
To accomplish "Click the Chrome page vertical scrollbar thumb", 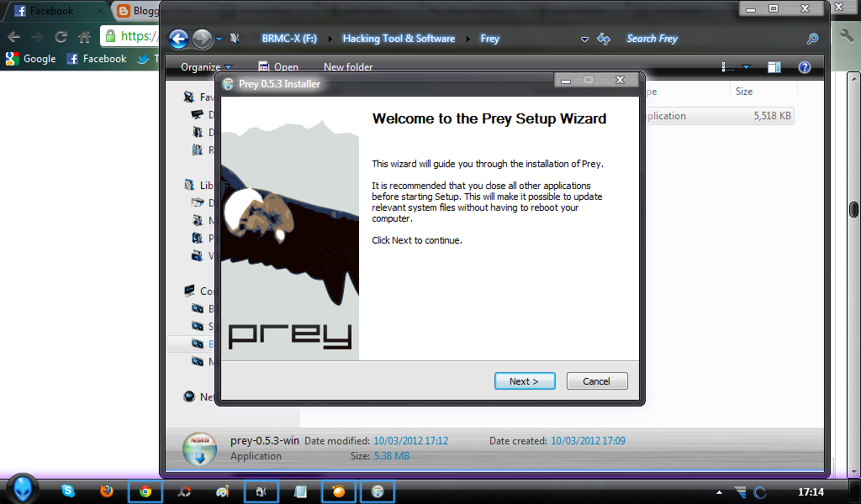I will point(854,209).
